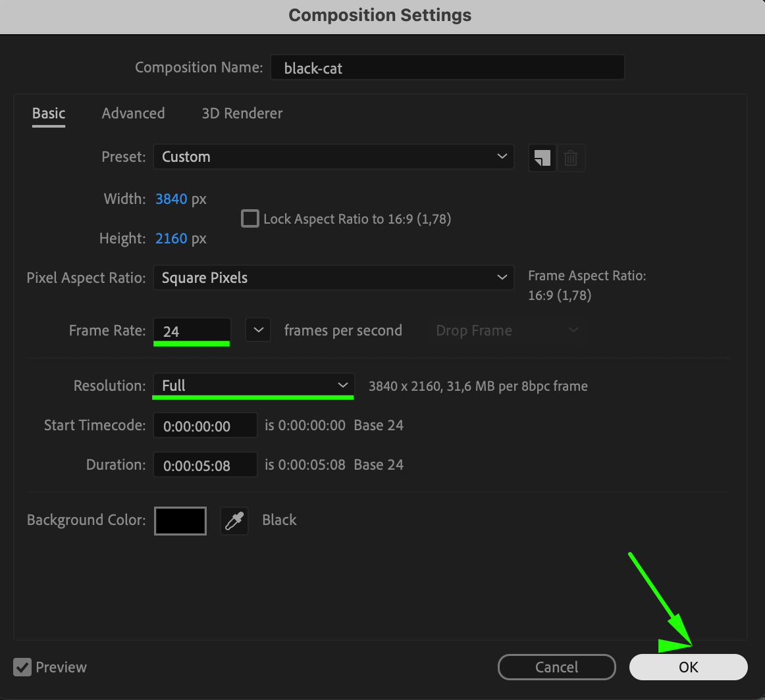The width and height of the screenshot is (765, 700).
Task: Click the Composition Name text field
Action: coord(447,68)
